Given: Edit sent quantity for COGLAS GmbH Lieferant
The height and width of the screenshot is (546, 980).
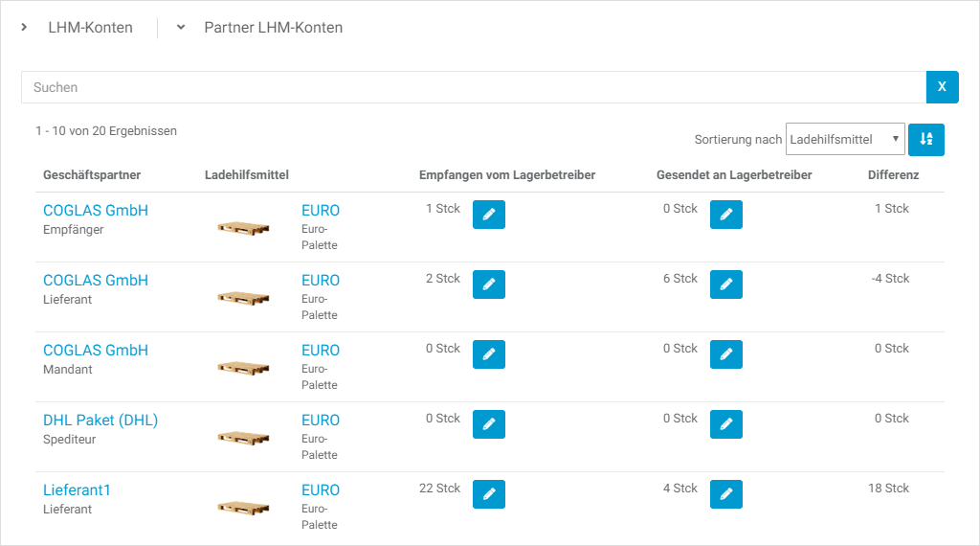Looking at the screenshot, I should [x=726, y=284].
